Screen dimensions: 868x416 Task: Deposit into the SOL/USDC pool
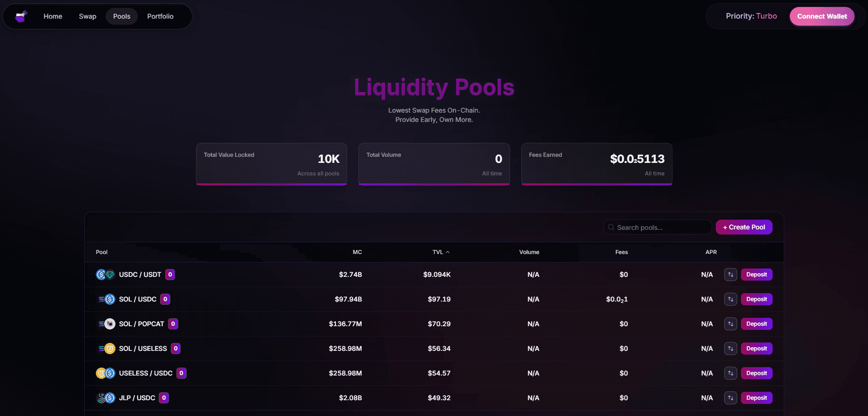pos(756,299)
